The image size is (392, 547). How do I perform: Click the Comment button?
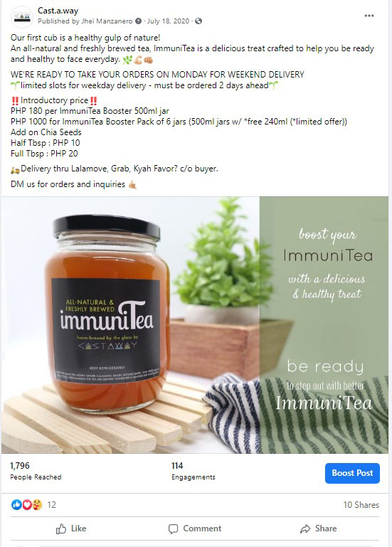pyautogui.click(x=195, y=529)
